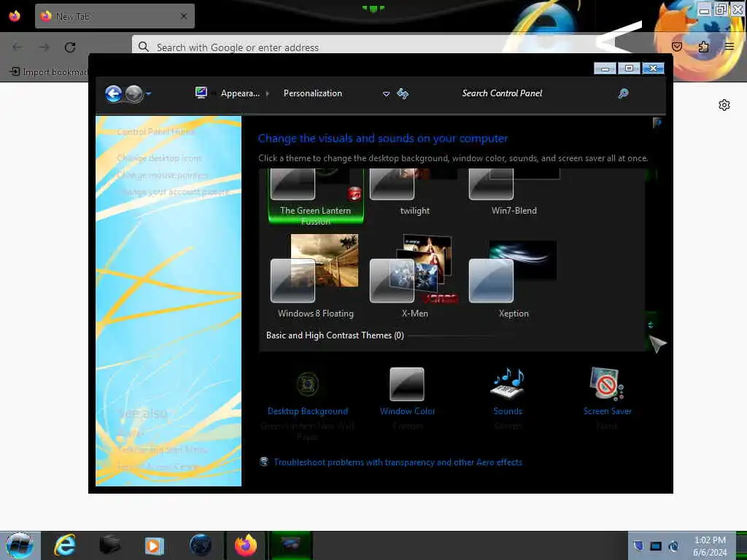Open Desktop Background icon

tap(308, 384)
